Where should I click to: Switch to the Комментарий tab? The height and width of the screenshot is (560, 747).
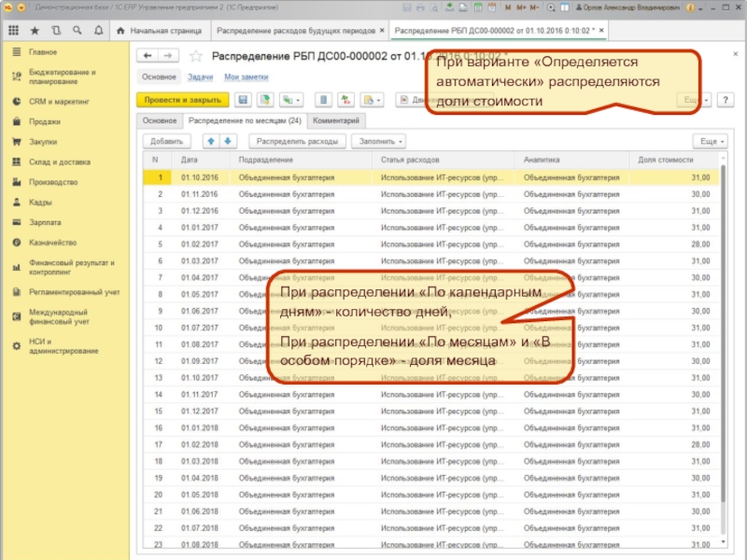tap(336, 121)
